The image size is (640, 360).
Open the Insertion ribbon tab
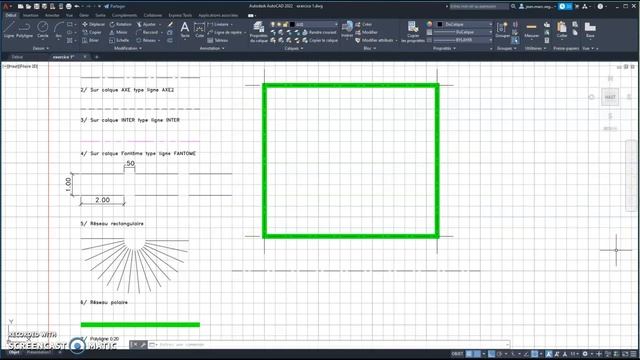tap(30, 15)
